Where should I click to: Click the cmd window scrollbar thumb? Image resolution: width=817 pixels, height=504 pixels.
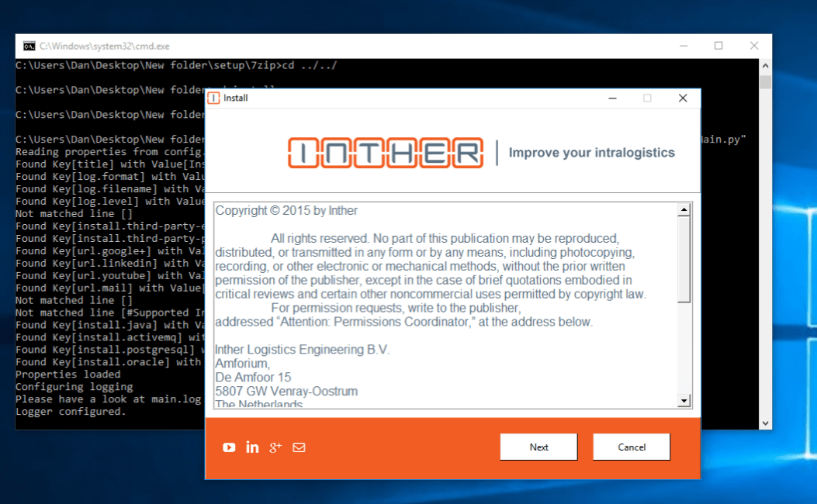765,81
